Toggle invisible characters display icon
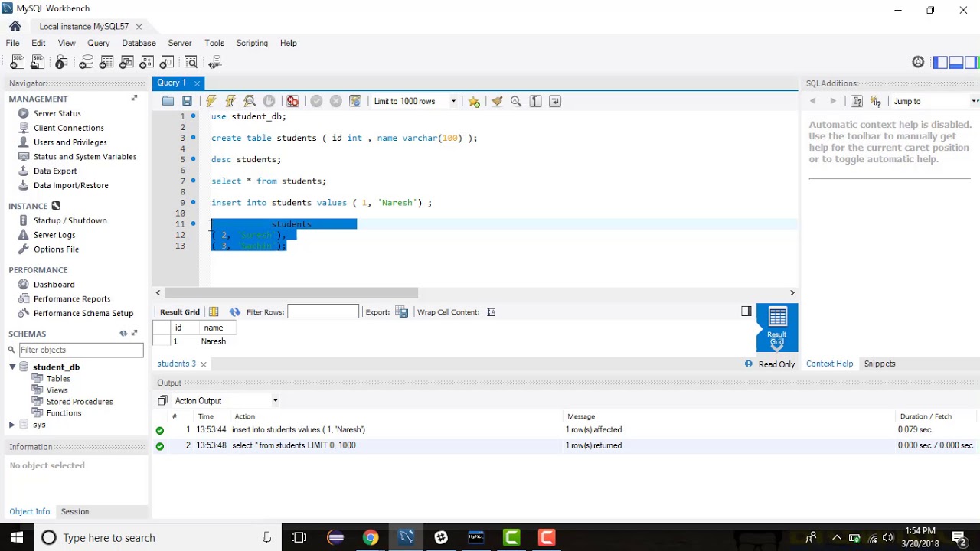Screen dimensions: 980x551 535,101
